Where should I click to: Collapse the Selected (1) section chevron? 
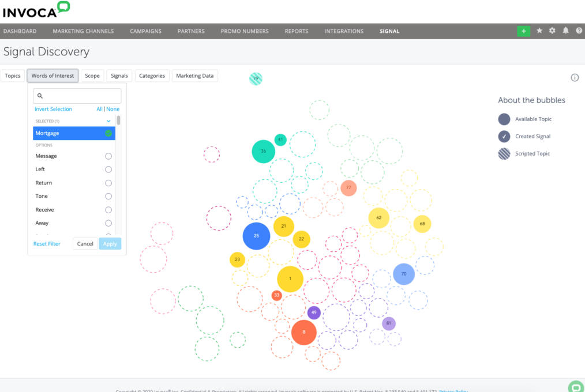pos(108,121)
